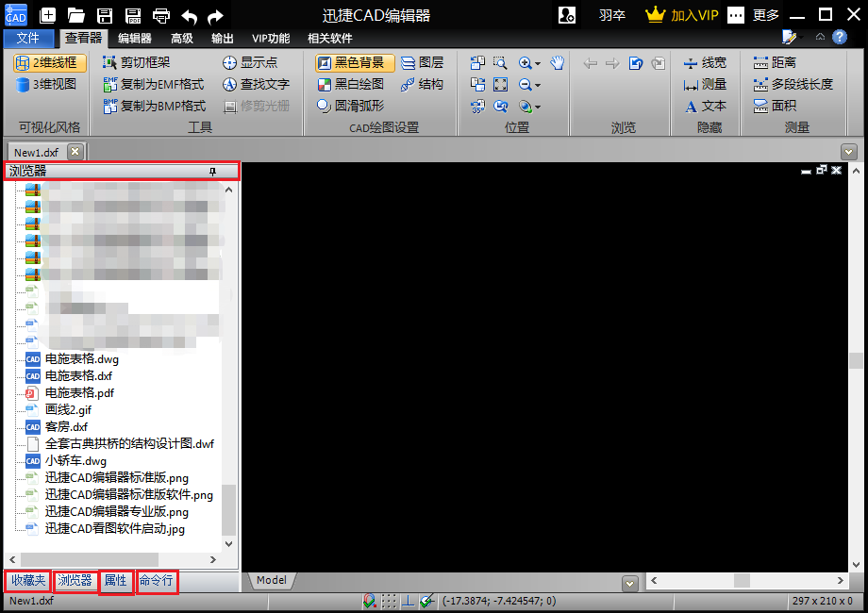The image size is (868, 613).
Task: Click the zoom out magnifier
Action: [x=525, y=84]
